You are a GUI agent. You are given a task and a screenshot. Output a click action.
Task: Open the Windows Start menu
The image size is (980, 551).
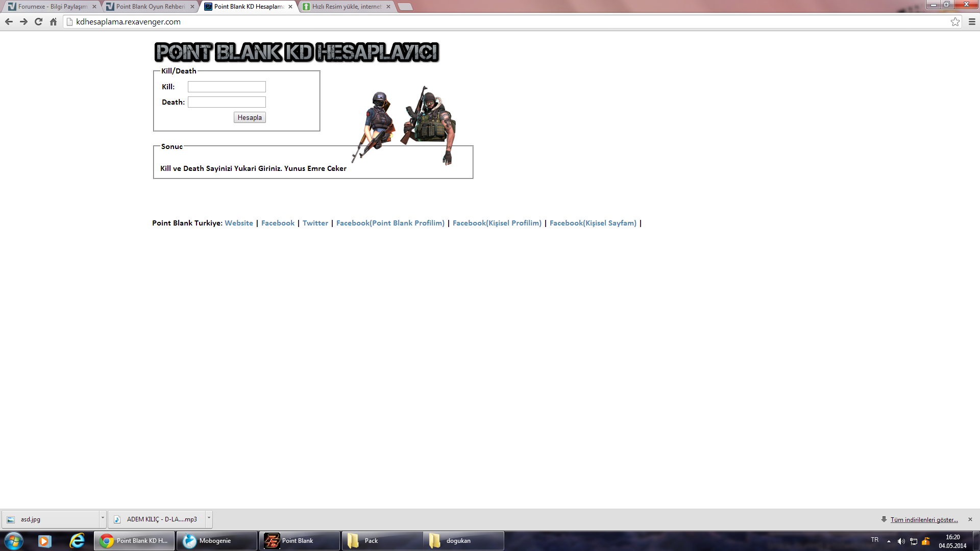tap(14, 541)
